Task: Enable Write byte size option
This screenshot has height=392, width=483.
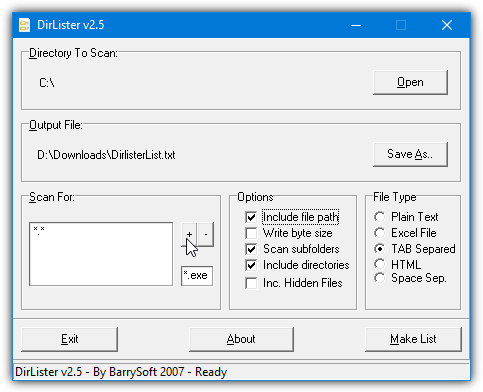Action: pyautogui.click(x=251, y=233)
